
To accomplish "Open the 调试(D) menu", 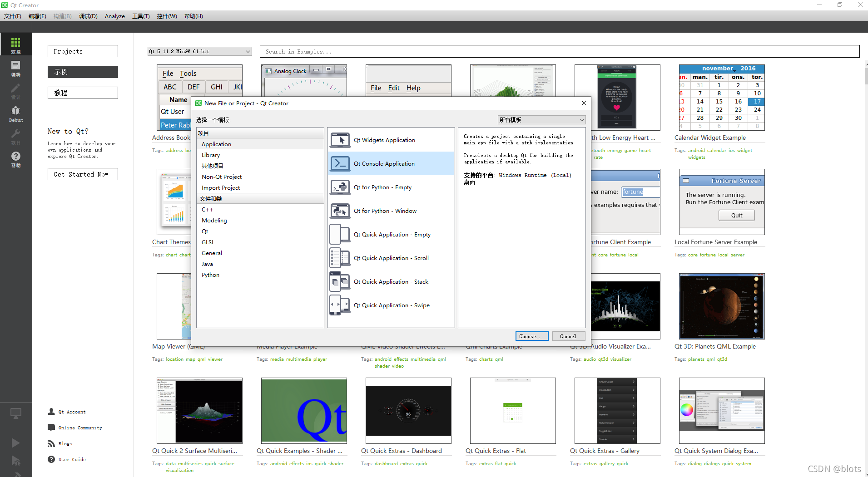I will (88, 16).
